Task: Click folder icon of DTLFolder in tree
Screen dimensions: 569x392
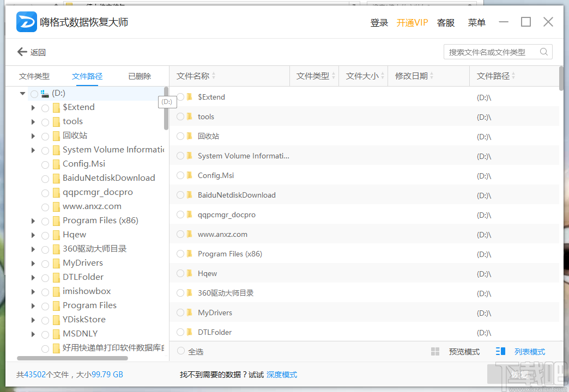Action: click(x=56, y=278)
